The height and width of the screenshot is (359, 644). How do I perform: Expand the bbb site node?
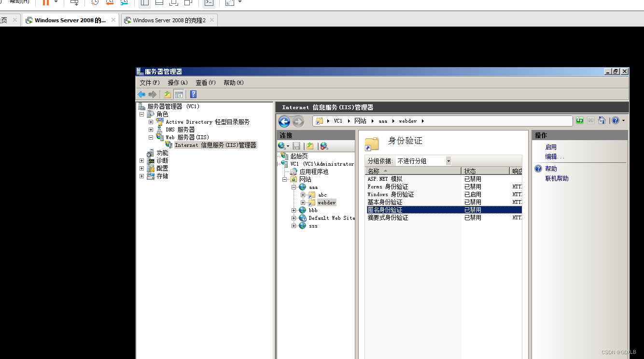(294, 210)
